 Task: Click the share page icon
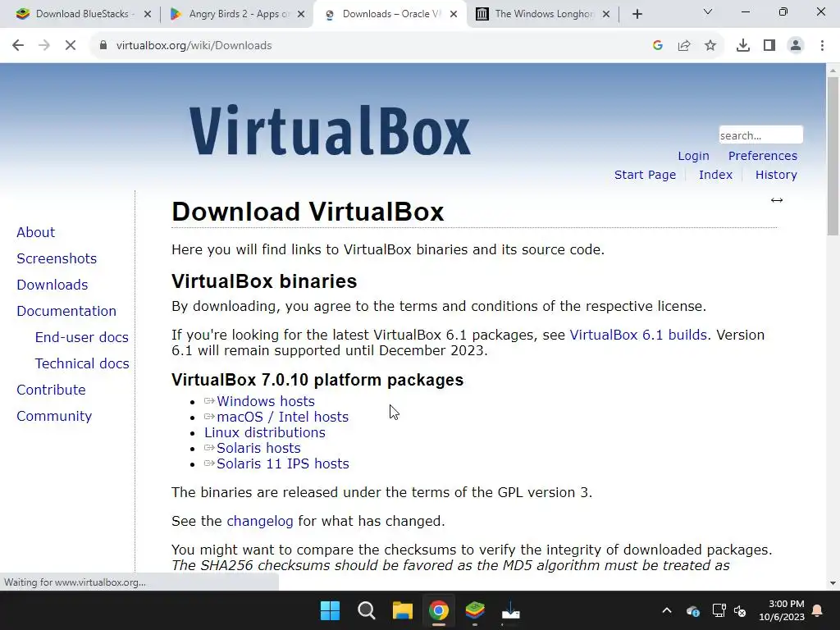pyautogui.click(x=684, y=46)
